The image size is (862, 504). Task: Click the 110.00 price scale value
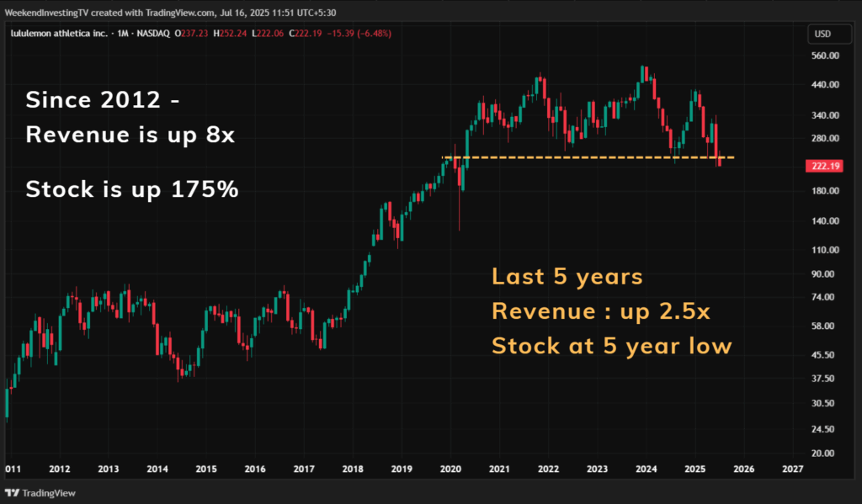pos(825,250)
